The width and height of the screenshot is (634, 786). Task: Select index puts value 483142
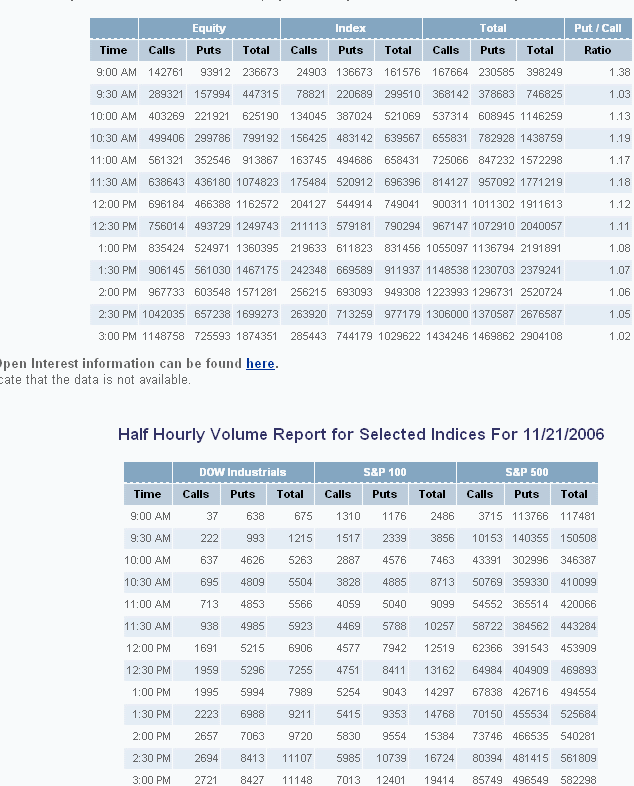[x=354, y=138]
